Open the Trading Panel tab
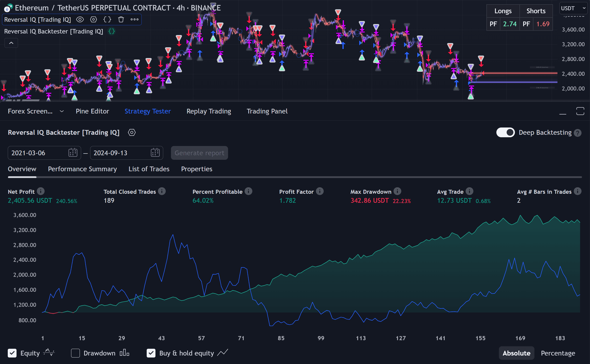 pyautogui.click(x=267, y=111)
